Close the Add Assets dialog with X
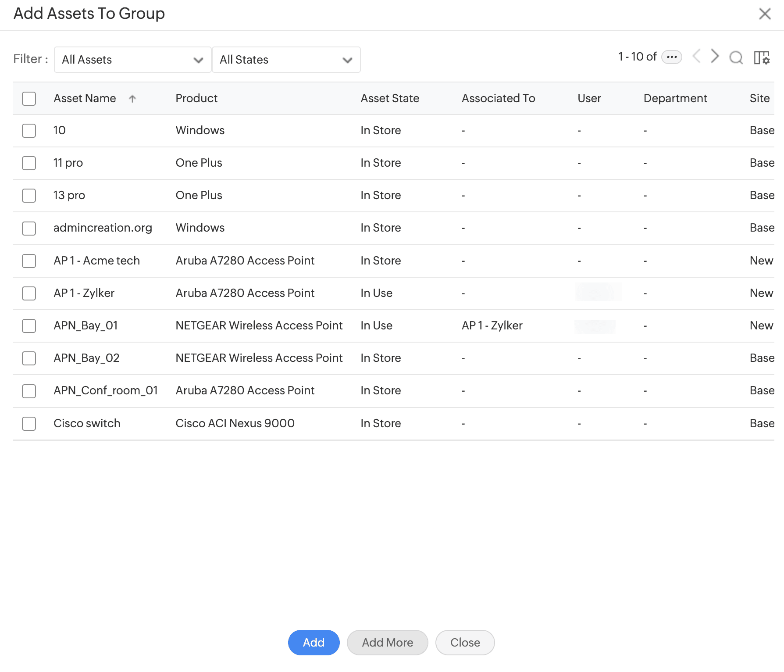This screenshot has height=672, width=784. coord(765,14)
